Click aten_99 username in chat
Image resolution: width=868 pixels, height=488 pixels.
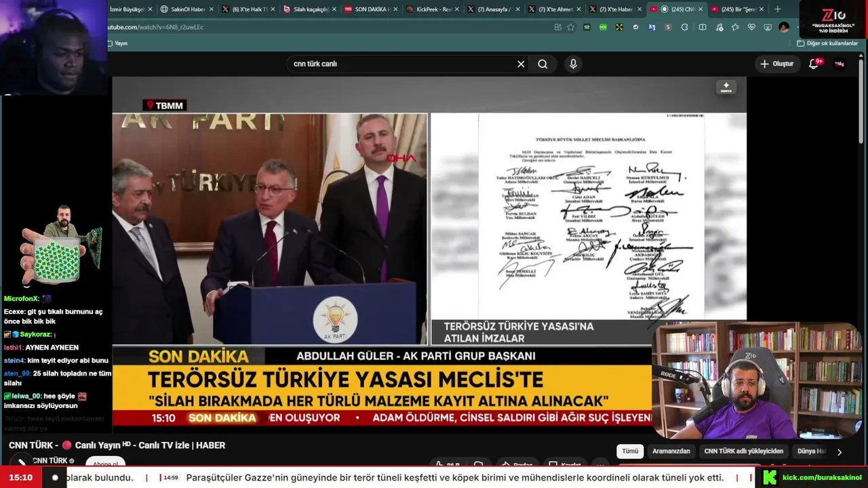coord(17,373)
